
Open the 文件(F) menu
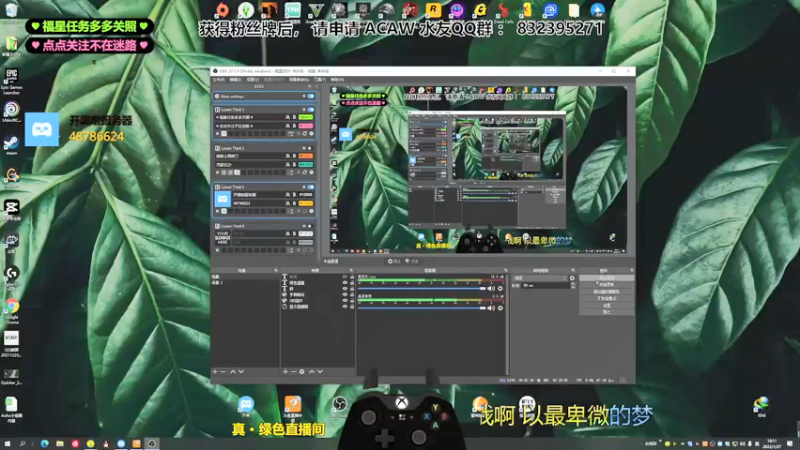[218, 80]
